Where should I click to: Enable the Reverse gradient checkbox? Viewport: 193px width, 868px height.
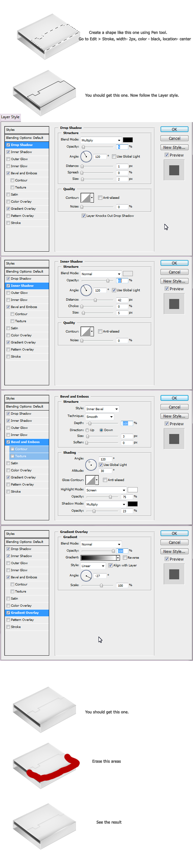[125, 558]
